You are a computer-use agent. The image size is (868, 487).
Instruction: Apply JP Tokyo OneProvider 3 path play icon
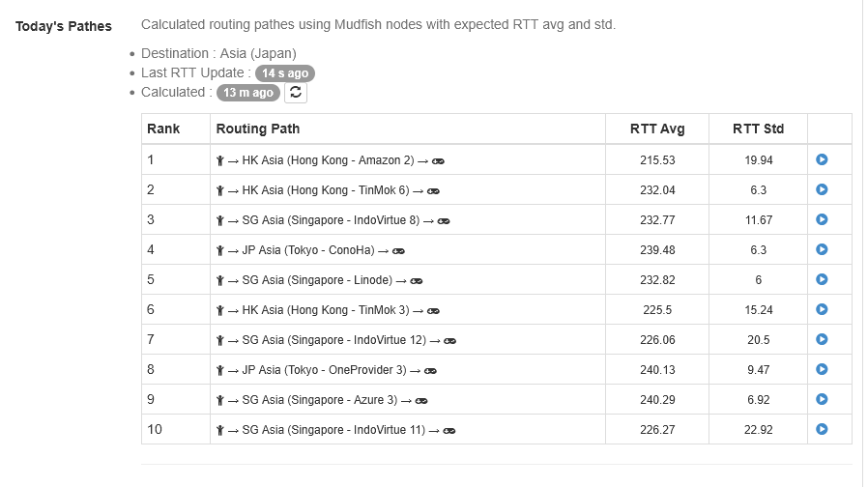pyautogui.click(x=822, y=369)
